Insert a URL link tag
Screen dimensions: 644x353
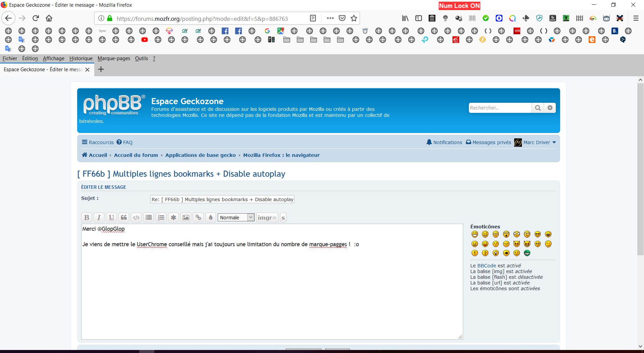point(198,218)
